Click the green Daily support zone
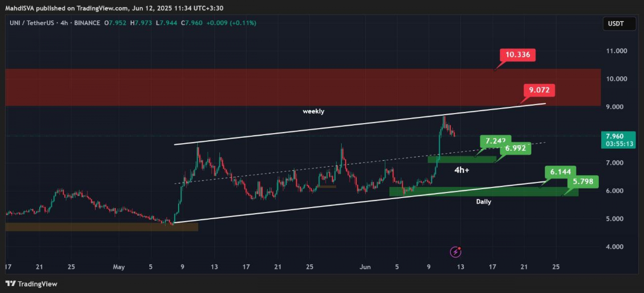This screenshot has width=644, height=293. point(484,192)
